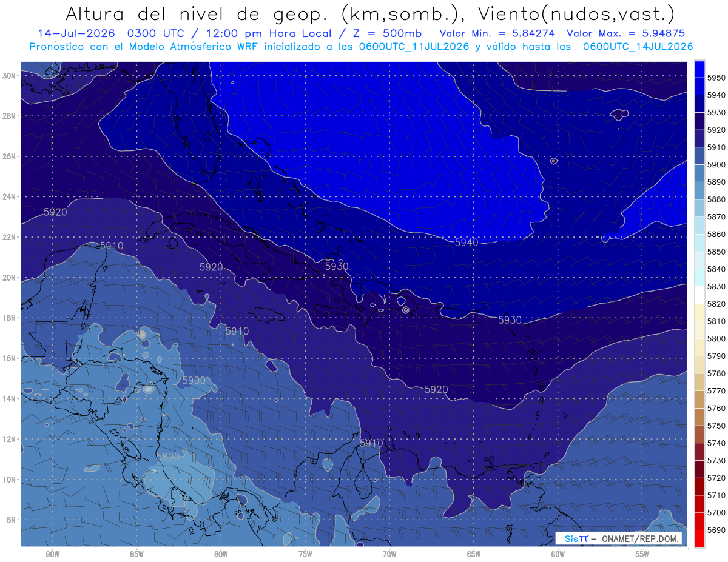Image resolution: width=728 pixels, height=562 pixels.
Task: Click the 80W longitude axis label
Action: 221,554
